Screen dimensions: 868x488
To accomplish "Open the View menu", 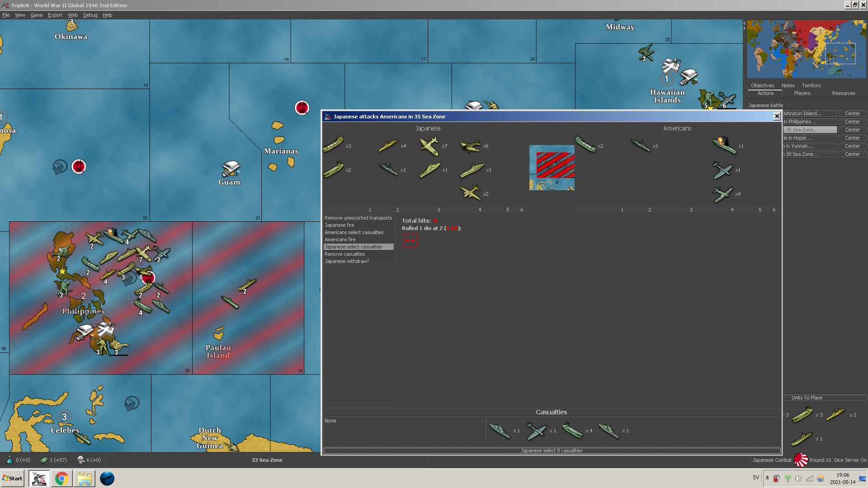I will pyautogui.click(x=20, y=15).
